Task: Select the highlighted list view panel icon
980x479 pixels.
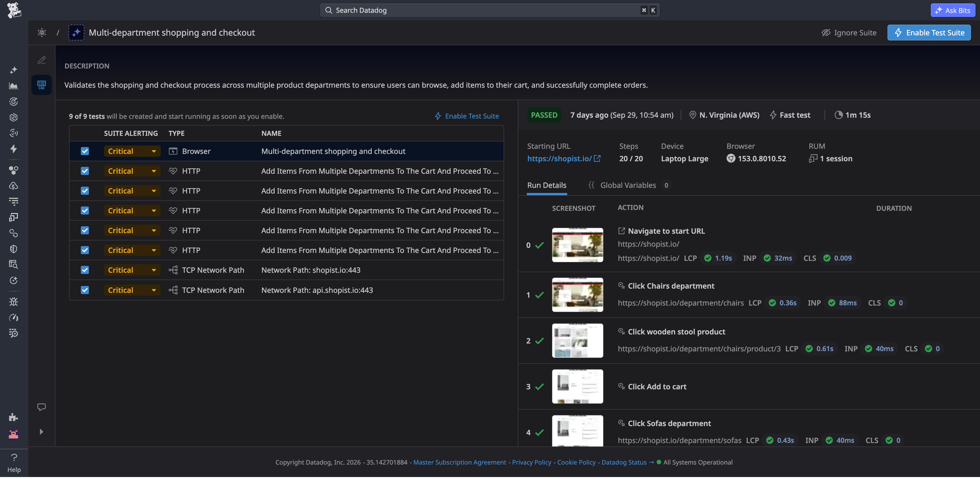Action: [x=42, y=85]
